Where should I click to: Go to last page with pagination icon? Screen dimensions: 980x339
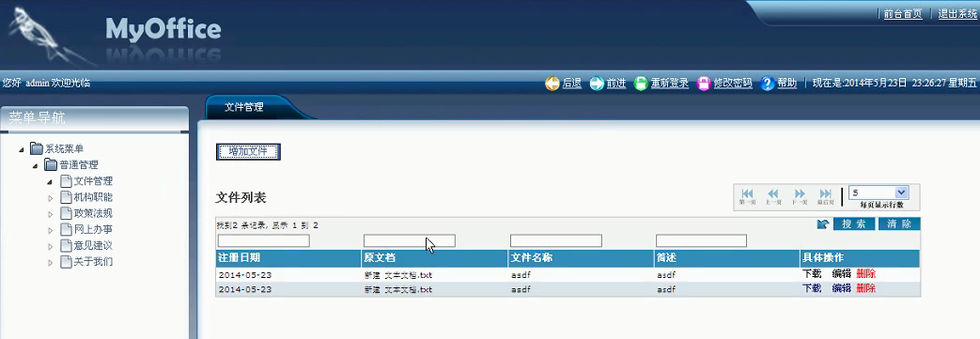(826, 194)
